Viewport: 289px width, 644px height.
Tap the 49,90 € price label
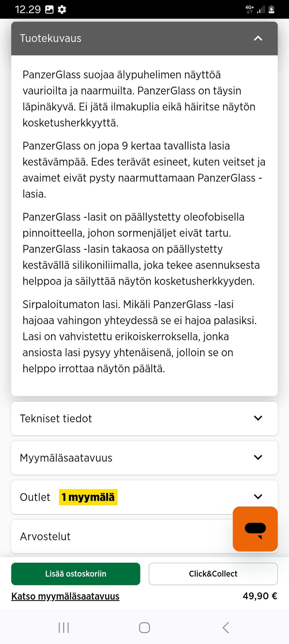[260, 596]
